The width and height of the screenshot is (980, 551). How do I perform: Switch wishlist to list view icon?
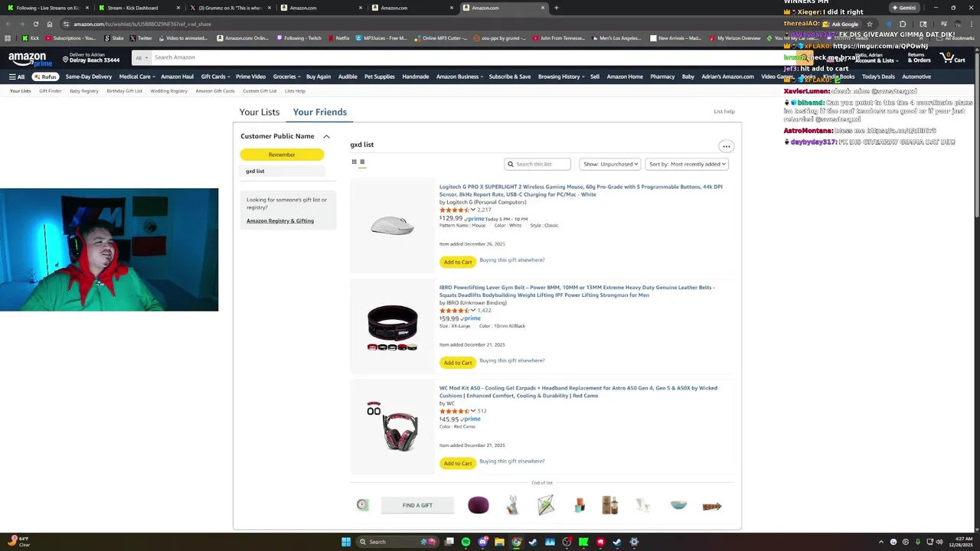click(362, 161)
